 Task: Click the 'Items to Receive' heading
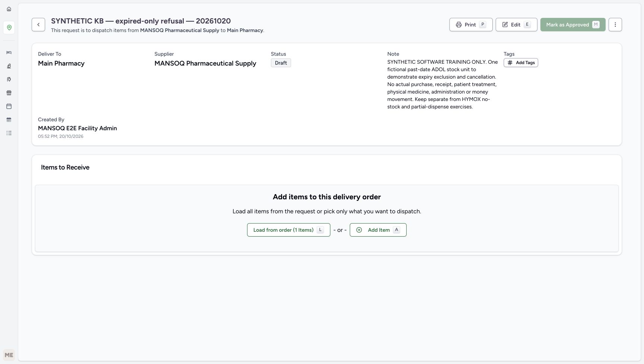pyautogui.click(x=65, y=167)
